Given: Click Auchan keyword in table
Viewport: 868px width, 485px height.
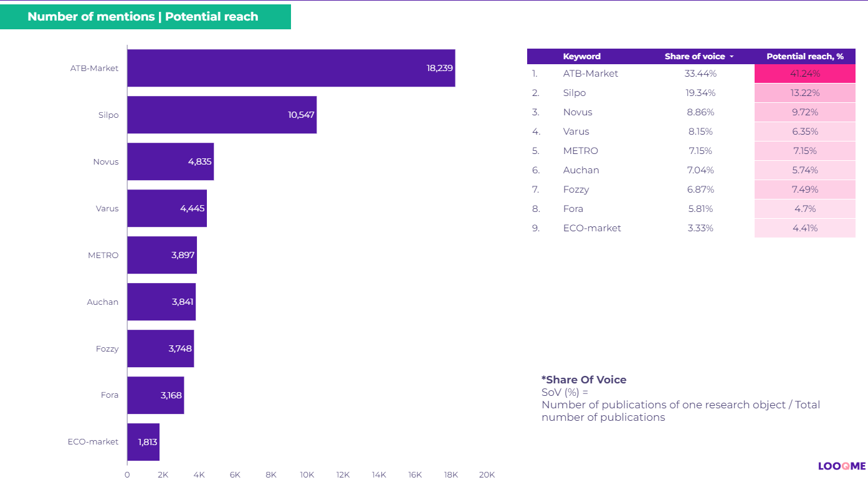Looking at the screenshot, I should pos(581,170).
